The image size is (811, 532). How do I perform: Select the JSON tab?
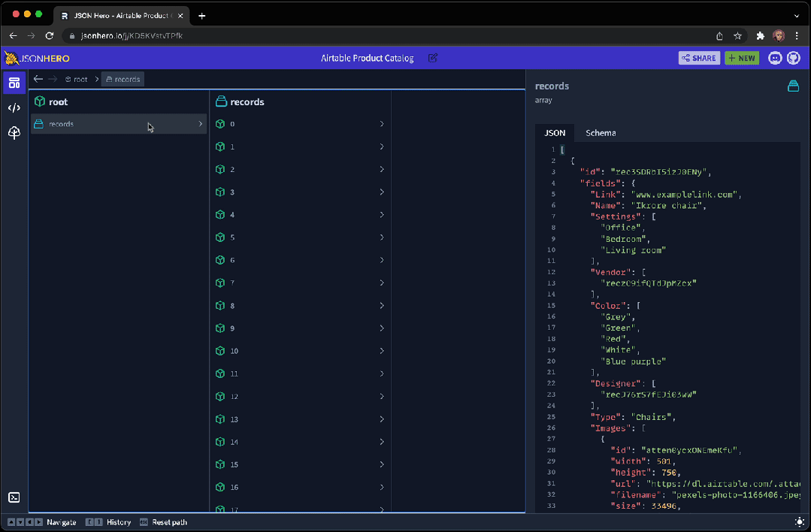click(555, 133)
